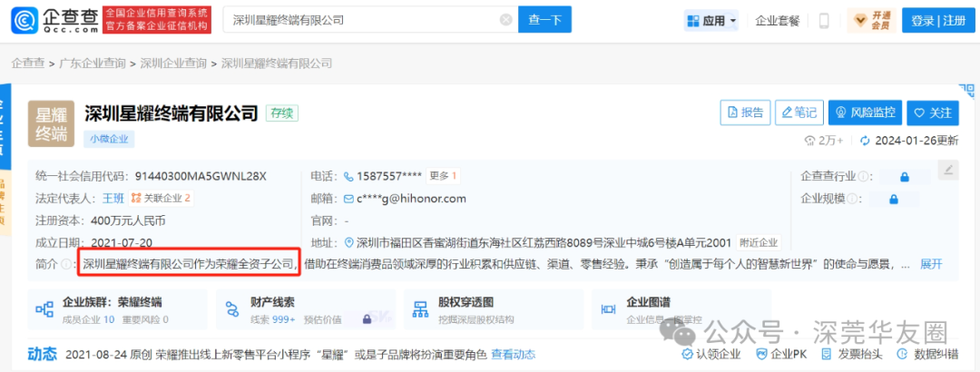Click email c****g@hihonor.com text
Image resolution: width=980 pixels, height=372 pixels.
pos(412,199)
